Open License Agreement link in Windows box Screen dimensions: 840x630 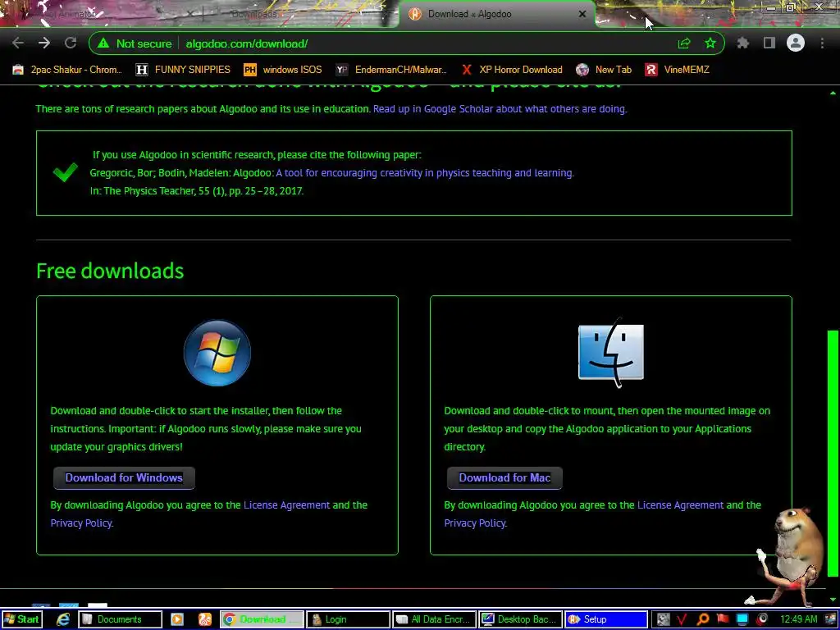[286, 505]
